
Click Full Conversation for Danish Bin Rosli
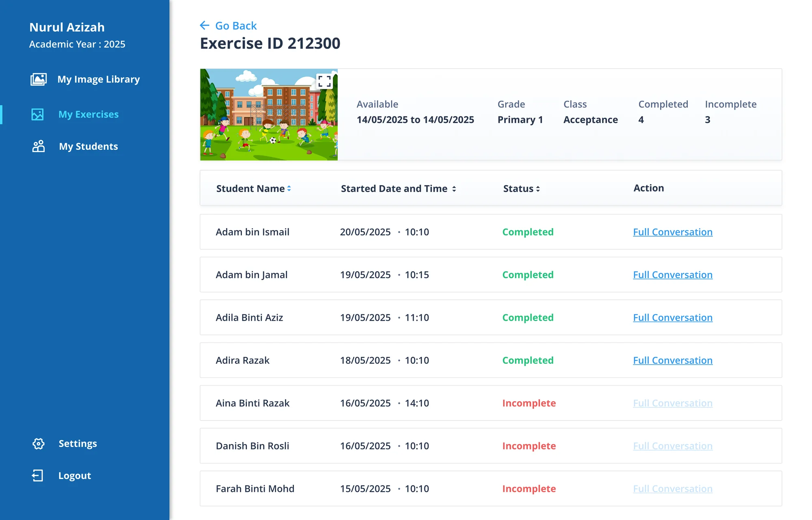[x=673, y=446]
